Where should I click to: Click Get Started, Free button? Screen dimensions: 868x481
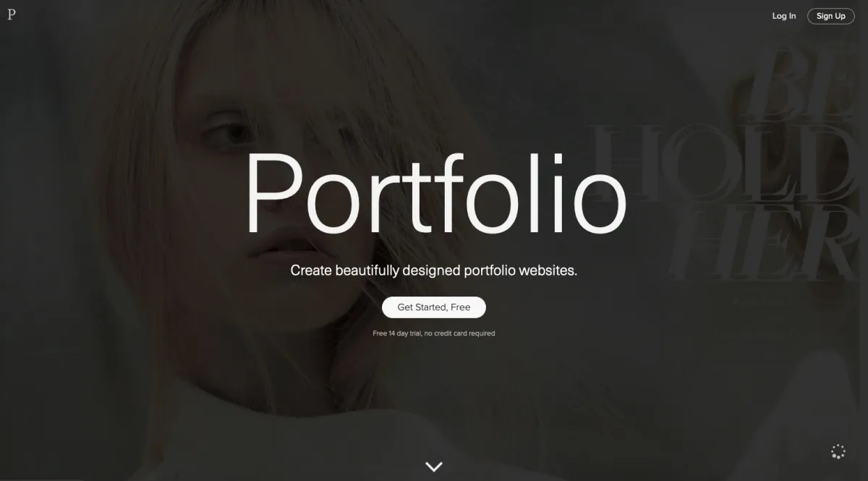(x=434, y=307)
